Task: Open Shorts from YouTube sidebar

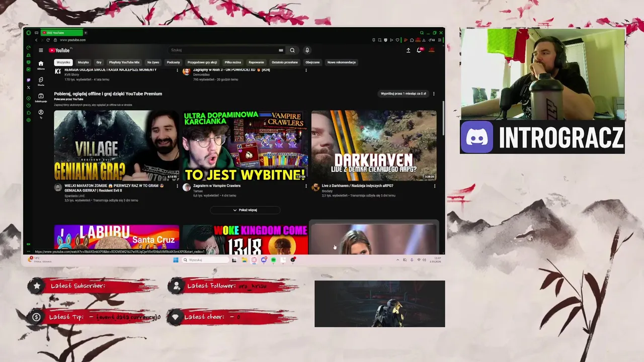Action: [41, 81]
